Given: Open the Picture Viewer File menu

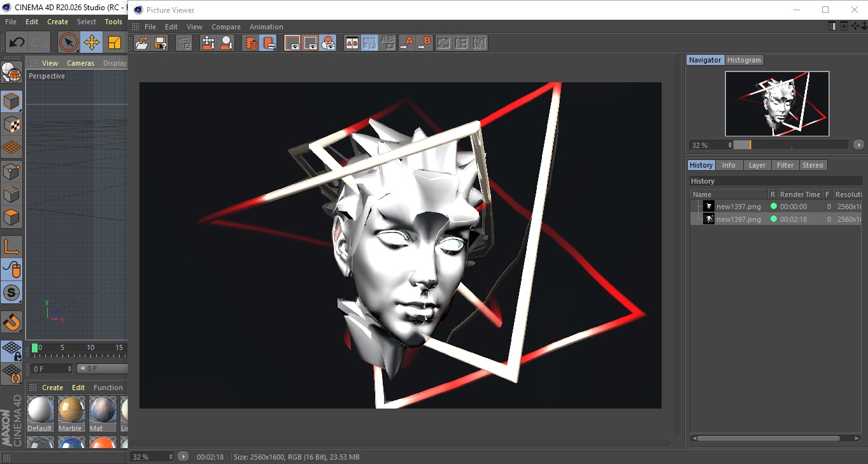Looking at the screenshot, I should [150, 27].
